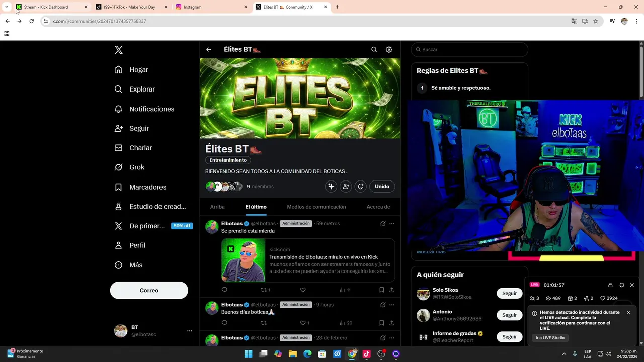This screenshot has width=644, height=362.
Task: Open more options on 9 horas post
Action: tap(392, 305)
